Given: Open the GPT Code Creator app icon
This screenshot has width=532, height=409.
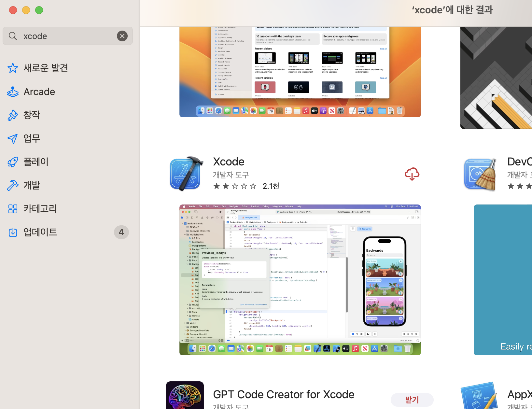Looking at the screenshot, I should click(185, 395).
